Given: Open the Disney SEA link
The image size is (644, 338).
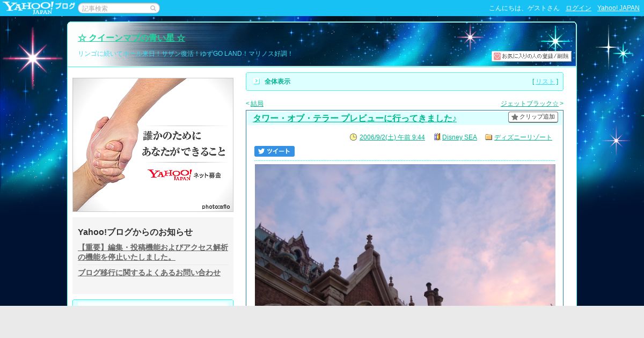Looking at the screenshot, I should coord(459,137).
